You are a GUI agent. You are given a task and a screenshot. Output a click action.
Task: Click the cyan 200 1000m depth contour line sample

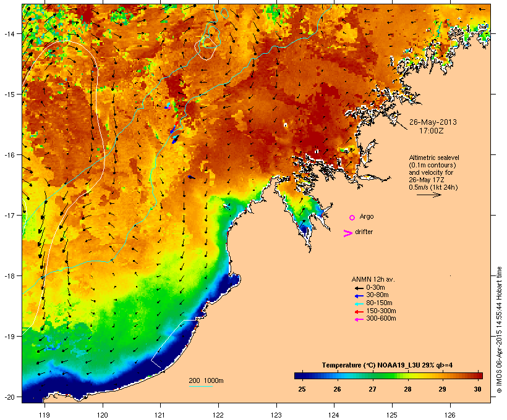click(201, 387)
